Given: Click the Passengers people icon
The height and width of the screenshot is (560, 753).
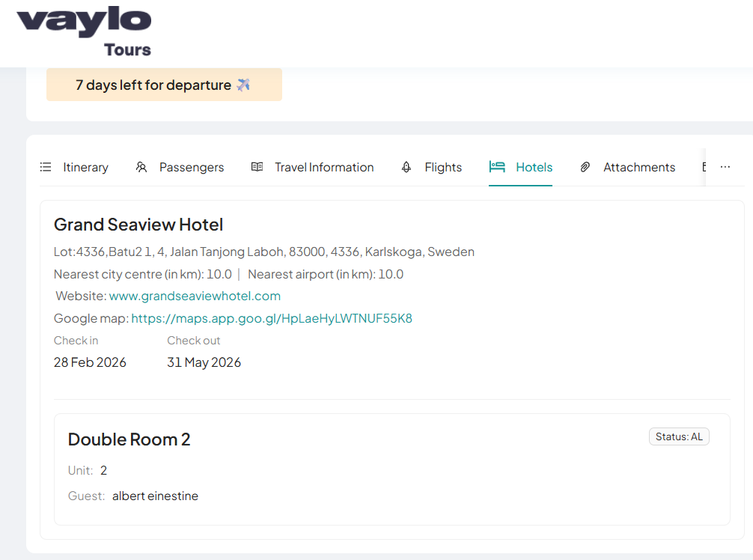Looking at the screenshot, I should 141,167.
